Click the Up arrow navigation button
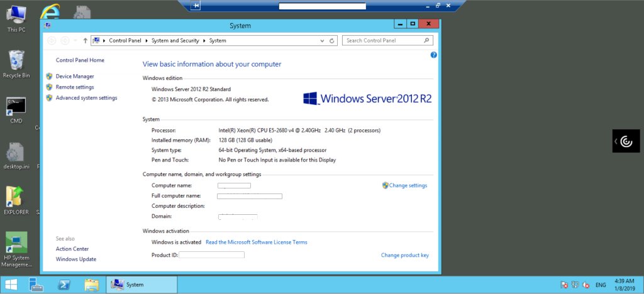 pos(85,40)
